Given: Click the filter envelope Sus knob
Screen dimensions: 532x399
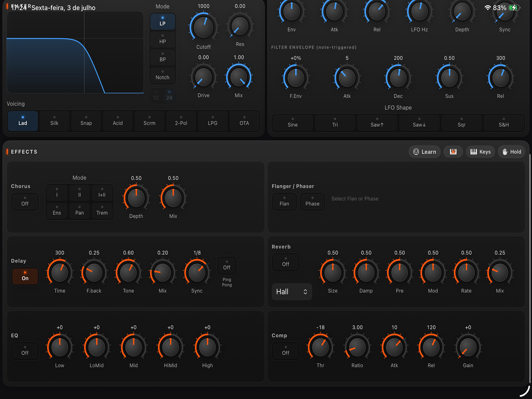Looking at the screenshot, I should [449, 78].
